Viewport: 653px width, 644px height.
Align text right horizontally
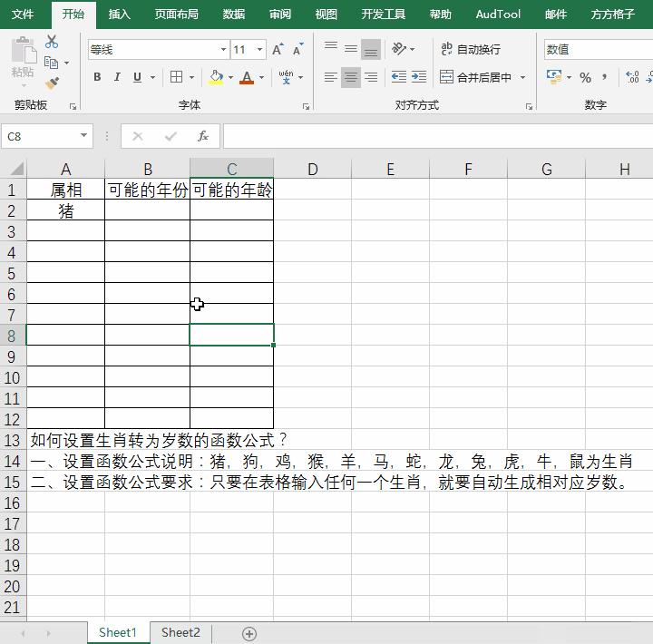371,77
